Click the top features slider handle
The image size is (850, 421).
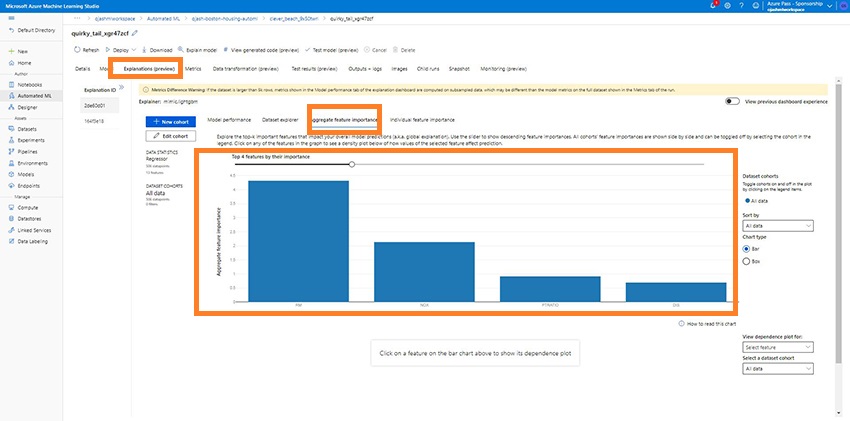coord(352,164)
